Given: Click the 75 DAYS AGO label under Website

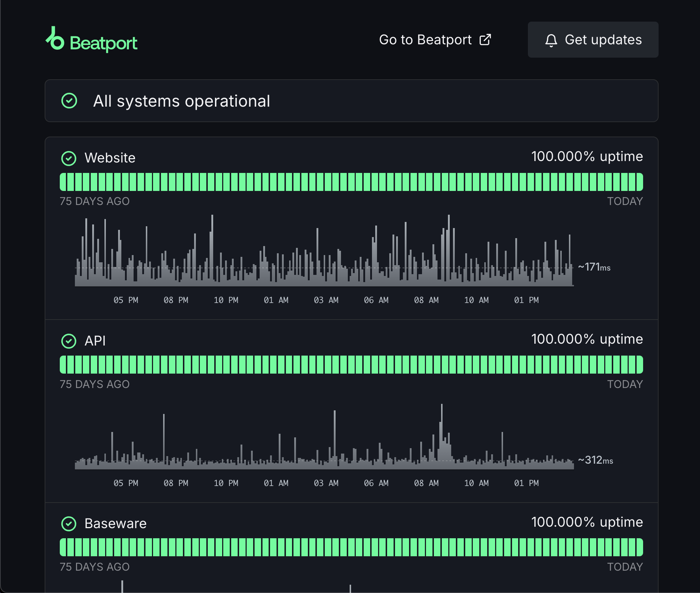Looking at the screenshot, I should 95,201.
